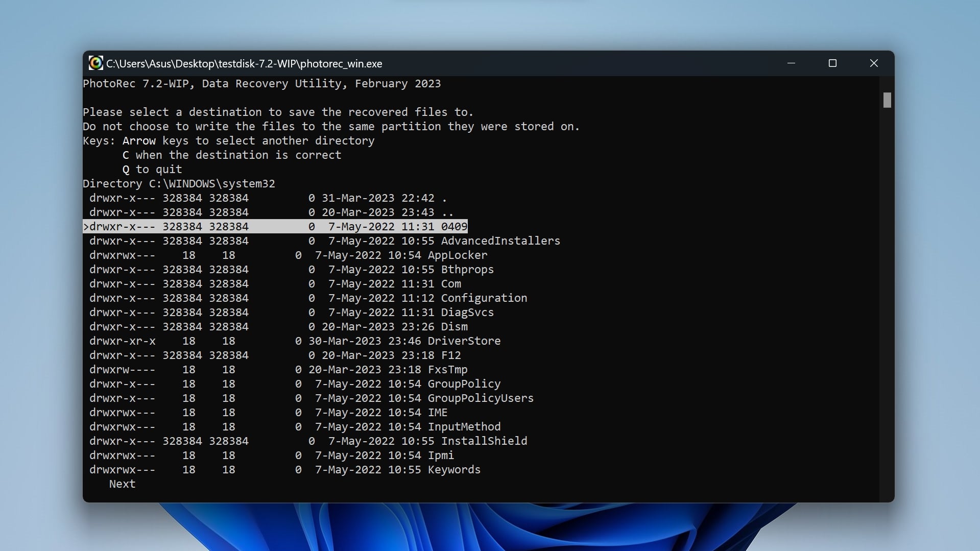Select the DriverStore directory

[295, 341]
